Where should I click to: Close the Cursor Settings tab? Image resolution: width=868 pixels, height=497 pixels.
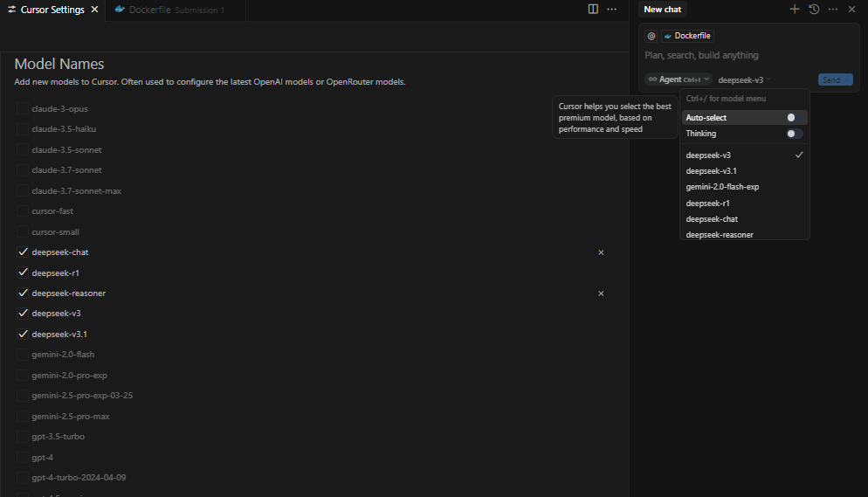[94, 10]
